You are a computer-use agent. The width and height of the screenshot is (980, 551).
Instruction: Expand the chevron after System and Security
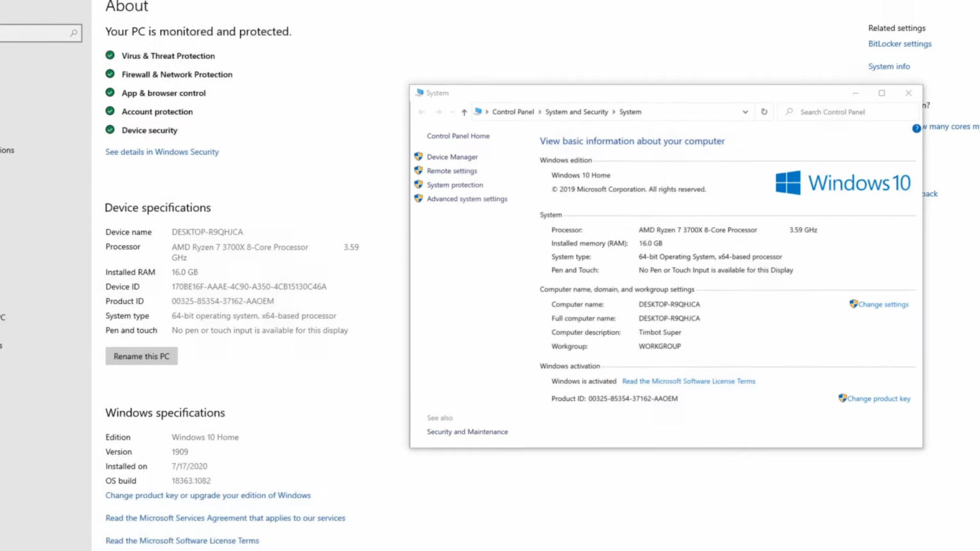tap(614, 112)
